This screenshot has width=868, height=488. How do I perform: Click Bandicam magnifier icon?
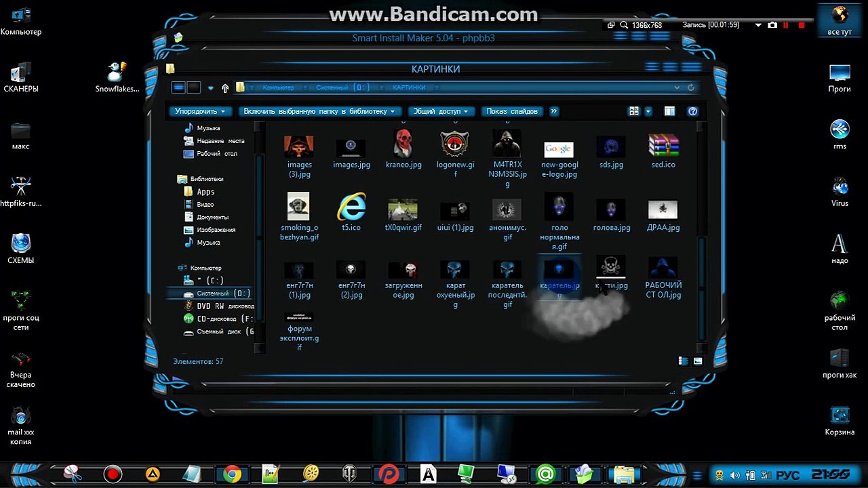coord(623,25)
